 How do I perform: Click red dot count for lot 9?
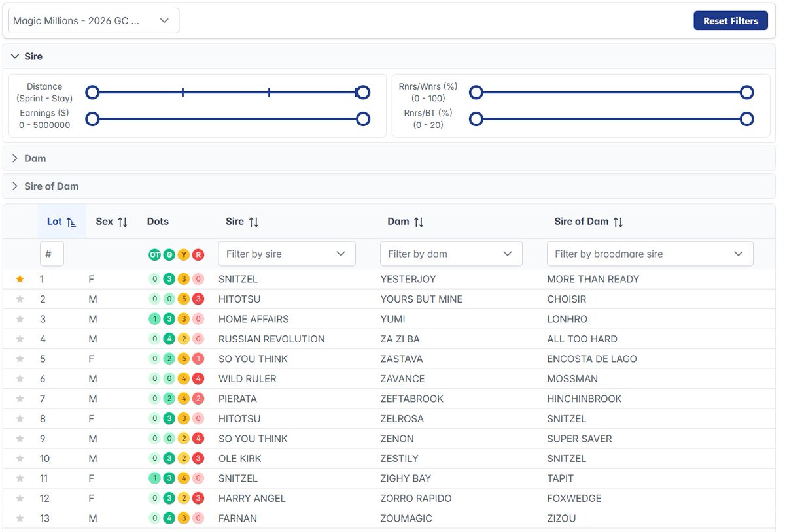click(198, 439)
